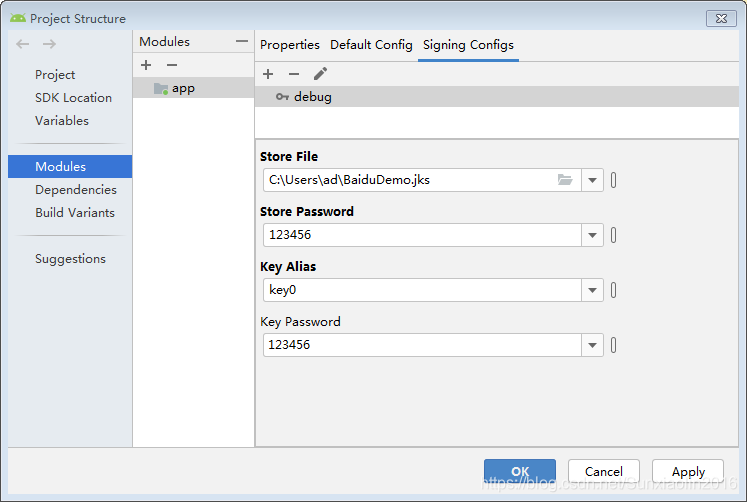Click the forward navigation arrow
The width and height of the screenshot is (747, 502).
click(x=49, y=44)
